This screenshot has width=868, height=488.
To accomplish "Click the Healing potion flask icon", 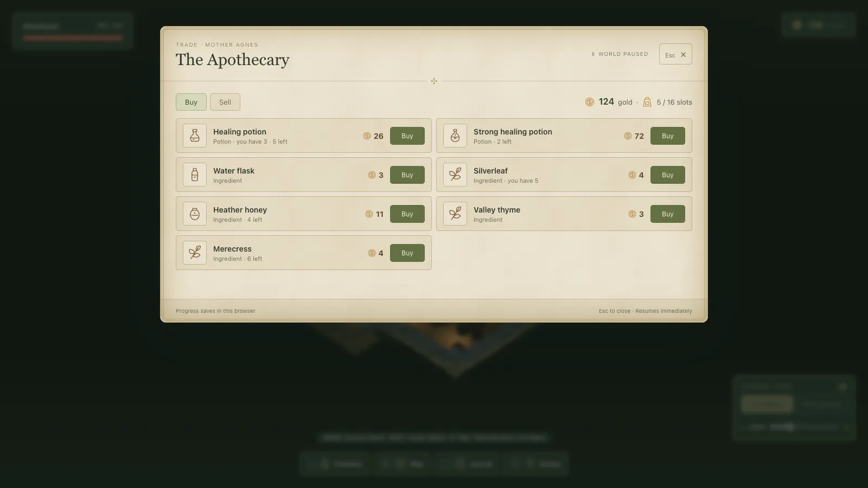I will coord(195,136).
